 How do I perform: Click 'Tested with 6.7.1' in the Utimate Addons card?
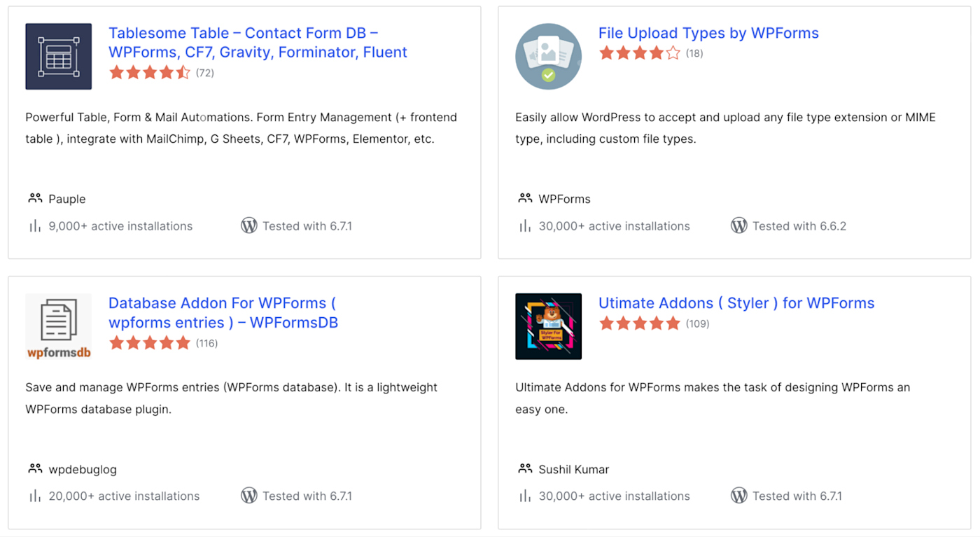(797, 496)
